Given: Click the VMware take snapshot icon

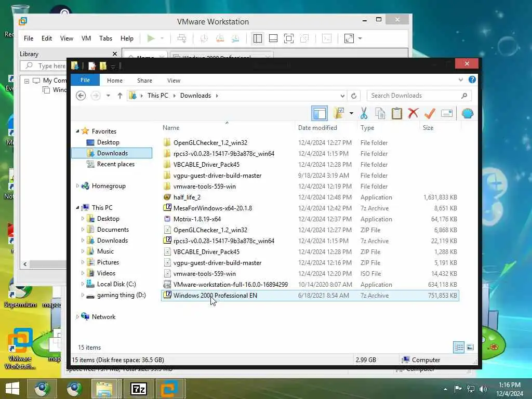Looking at the screenshot, I should click(204, 38).
